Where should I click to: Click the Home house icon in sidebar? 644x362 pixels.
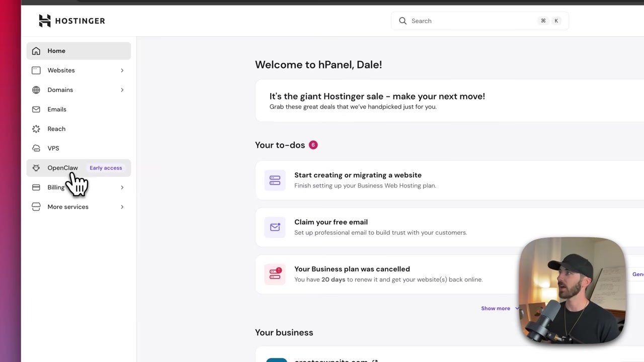36,51
